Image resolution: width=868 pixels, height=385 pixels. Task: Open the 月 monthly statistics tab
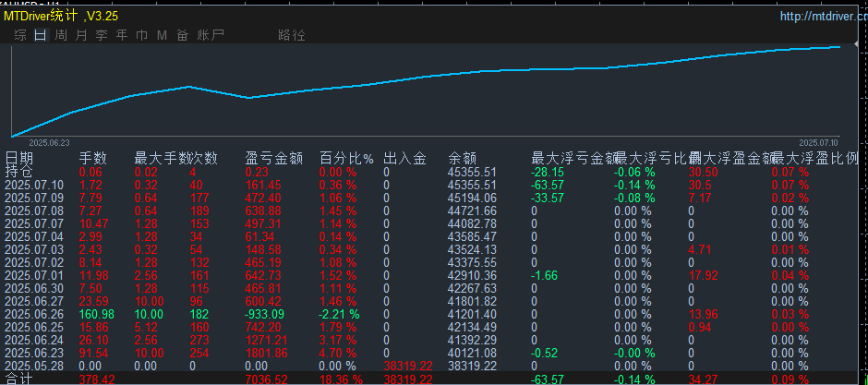(x=81, y=35)
